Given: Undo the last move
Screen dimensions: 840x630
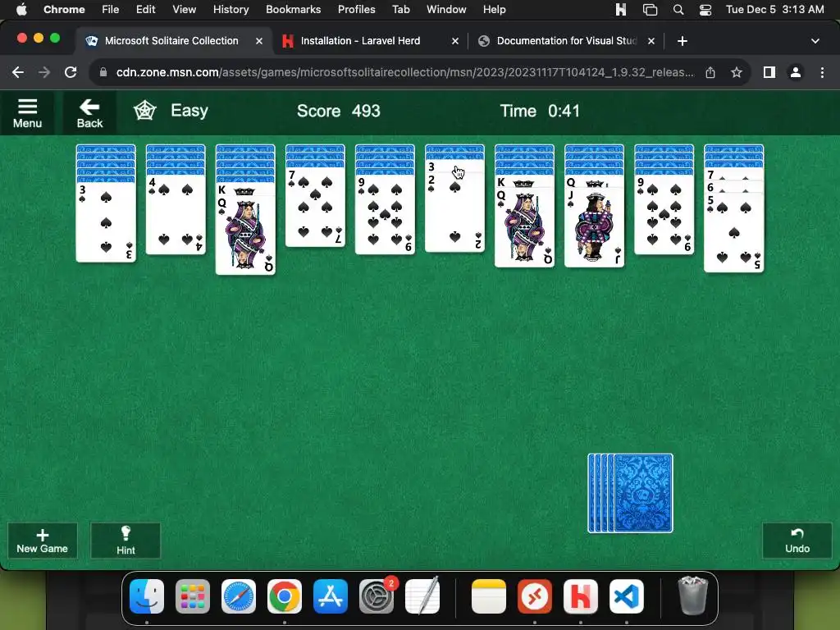Looking at the screenshot, I should tap(797, 541).
